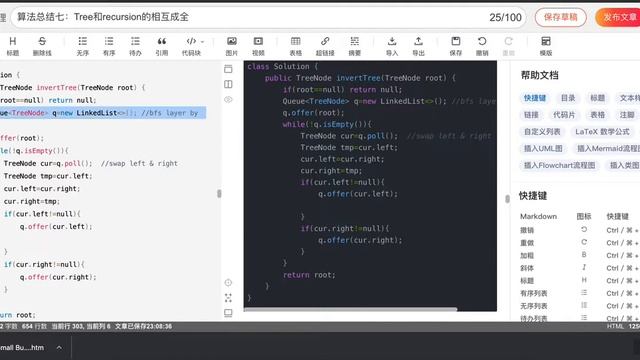Click the 帮助文档 panel heading
The height and width of the screenshot is (360, 640).
tap(539, 75)
